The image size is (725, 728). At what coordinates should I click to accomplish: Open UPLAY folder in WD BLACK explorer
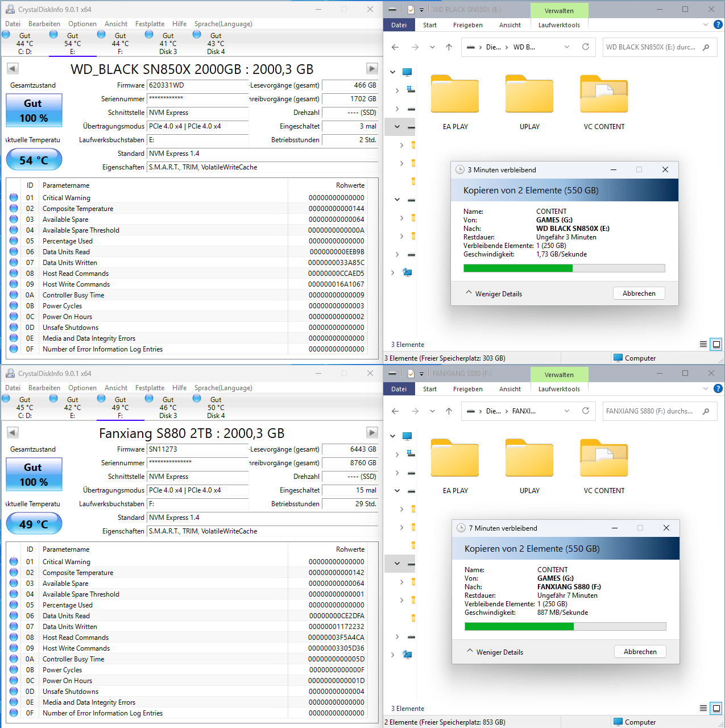coord(529,102)
